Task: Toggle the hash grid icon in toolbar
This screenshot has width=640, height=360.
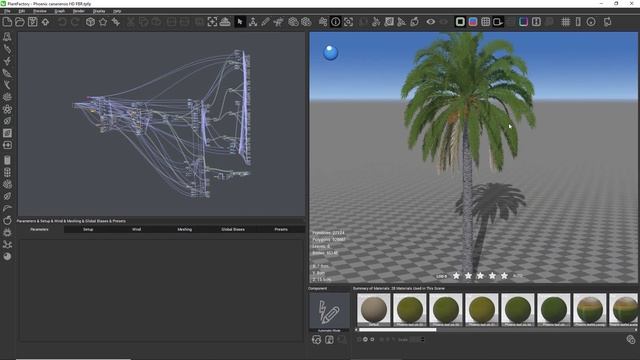Action: click(565, 22)
